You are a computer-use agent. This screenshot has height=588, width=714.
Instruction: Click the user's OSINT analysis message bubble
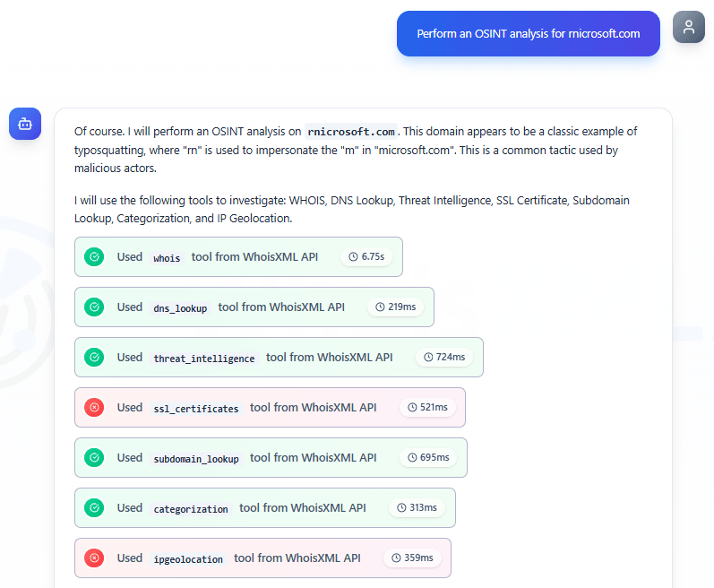[528, 34]
